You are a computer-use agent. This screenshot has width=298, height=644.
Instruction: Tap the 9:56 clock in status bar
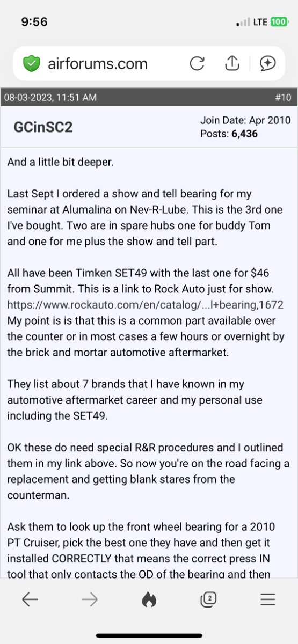[34, 22]
